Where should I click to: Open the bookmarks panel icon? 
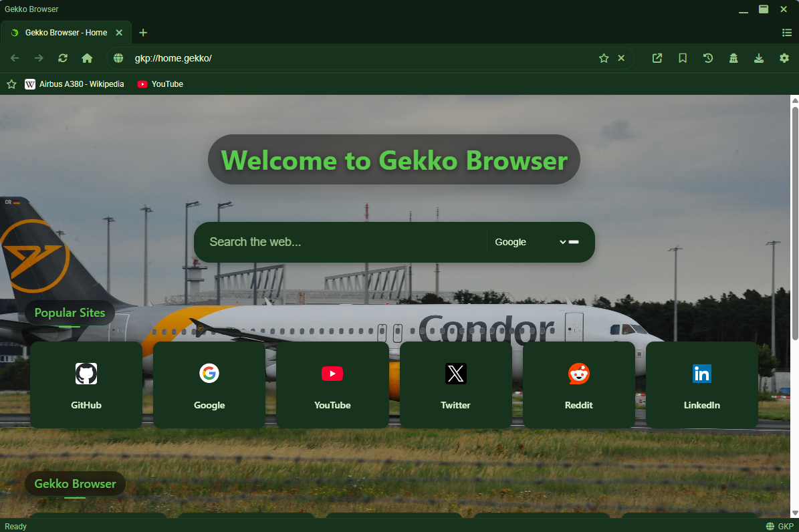tap(683, 58)
